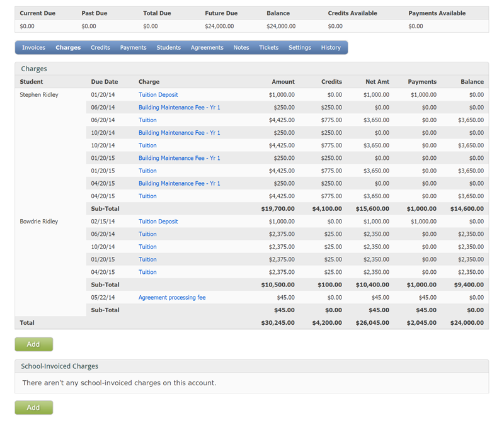The height and width of the screenshot is (423, 504).
Task: Go to the Settings tab
Action: tap(299, 47)
